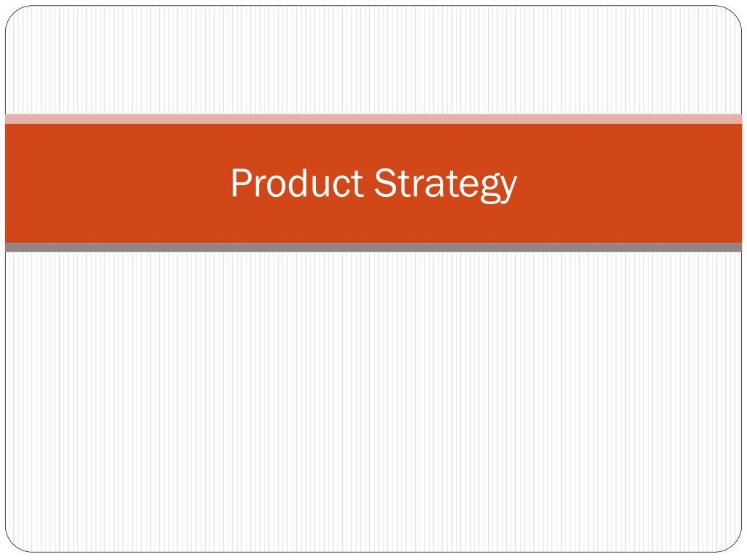The height and width of the screenshot is (560, 747).
Task: Click the gray stripe below the orange banner
Action: click(x=373, y=248)
